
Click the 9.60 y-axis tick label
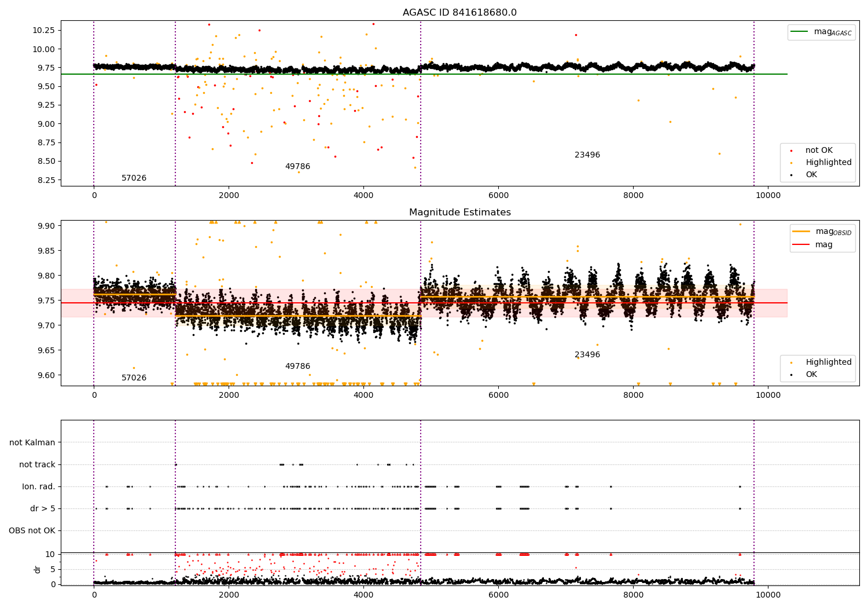(46, 375)
